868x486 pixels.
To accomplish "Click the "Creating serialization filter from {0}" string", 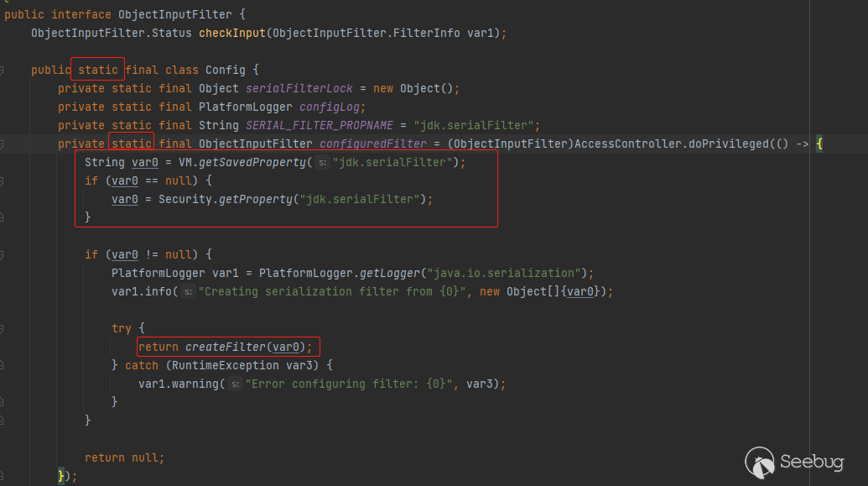I will click(332, 291).
